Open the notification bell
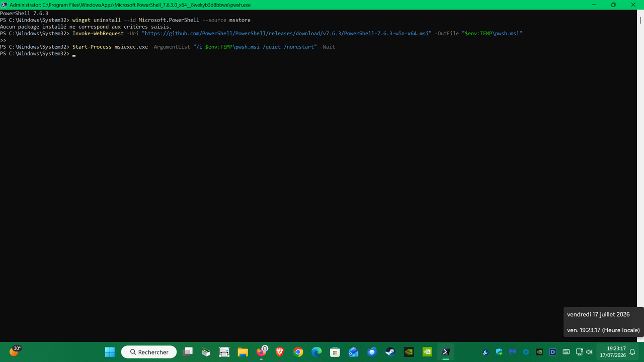The height and width of the screenshot is (362, 644). [632, 352]
